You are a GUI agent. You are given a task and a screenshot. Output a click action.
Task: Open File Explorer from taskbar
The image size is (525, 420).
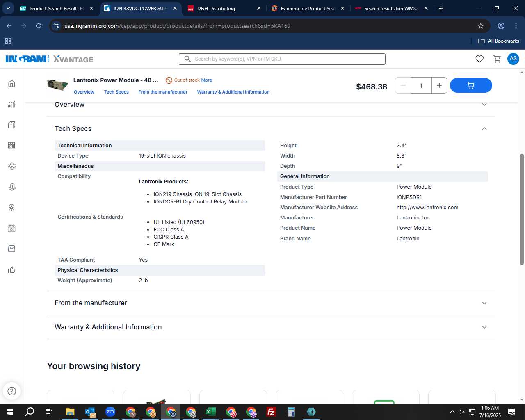(70, 412)
